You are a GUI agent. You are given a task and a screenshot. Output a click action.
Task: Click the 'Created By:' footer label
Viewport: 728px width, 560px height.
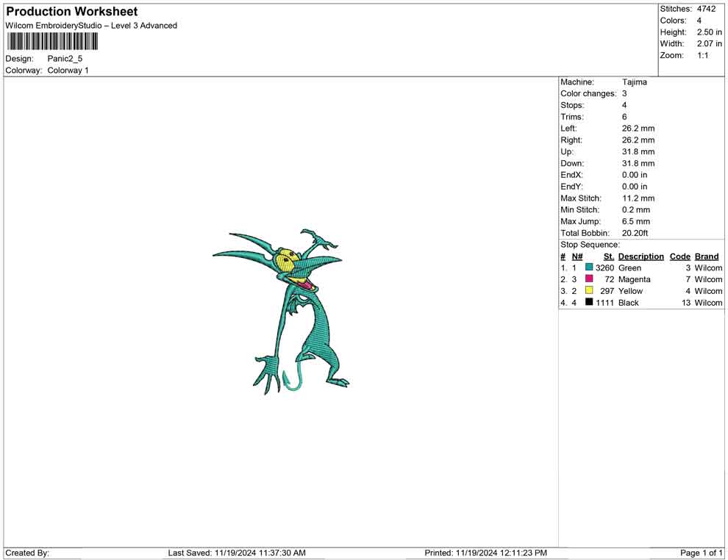pos(27,553)
